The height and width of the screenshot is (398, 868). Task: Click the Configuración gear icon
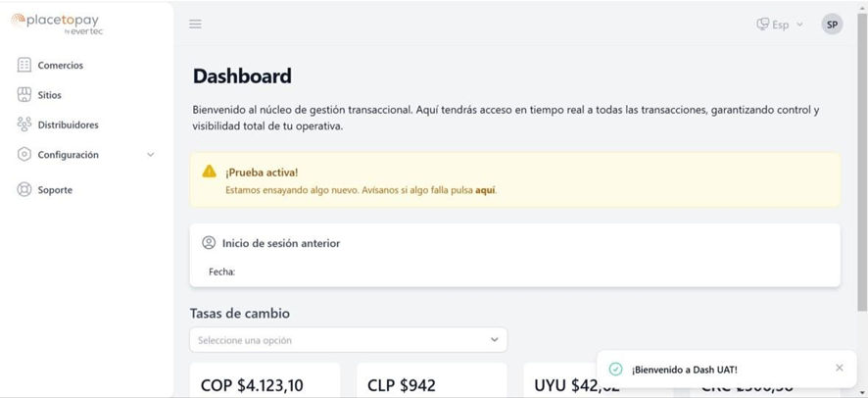[24, 155]
